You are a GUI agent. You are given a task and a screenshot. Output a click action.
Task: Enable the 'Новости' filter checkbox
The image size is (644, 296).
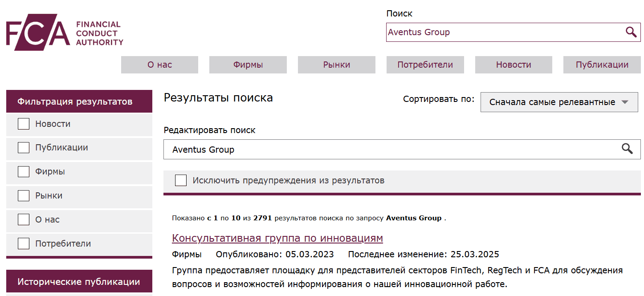[23, 123]
